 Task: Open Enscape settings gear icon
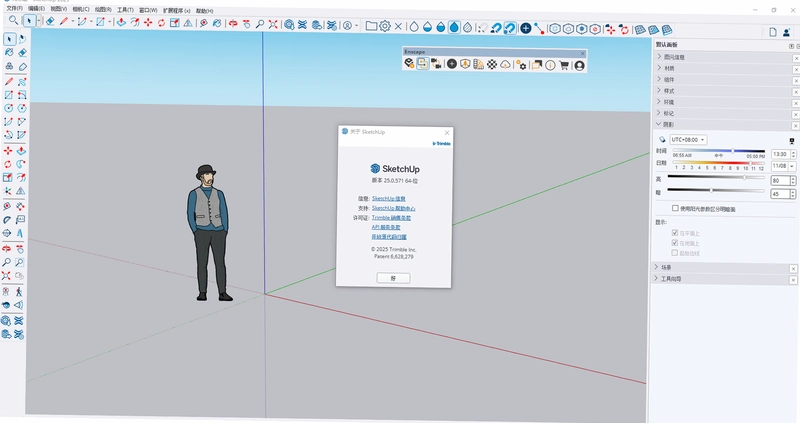(x=521, y=65)
